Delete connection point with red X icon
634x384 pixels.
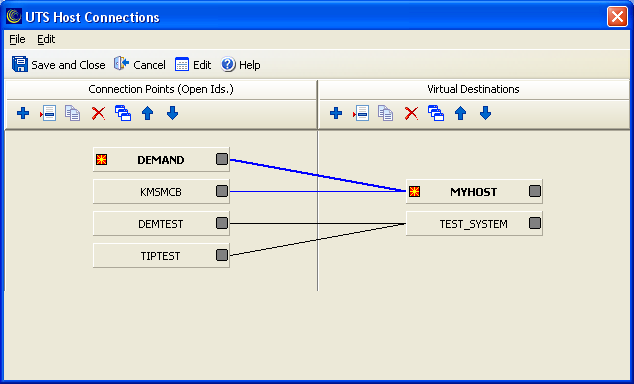[98, 113]
